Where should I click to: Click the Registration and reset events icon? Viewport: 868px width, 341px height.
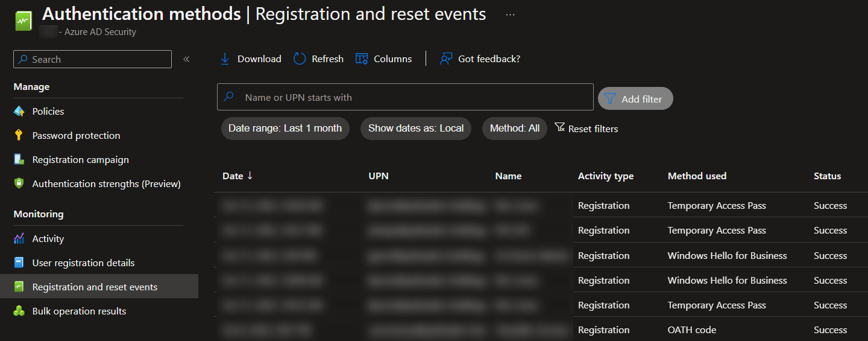[19, 287]
